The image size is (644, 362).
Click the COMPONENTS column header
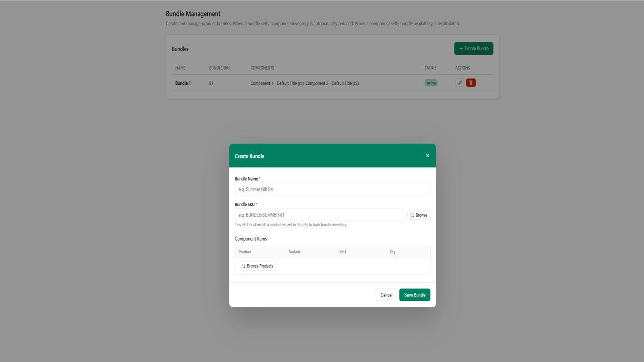coord(262,68)
